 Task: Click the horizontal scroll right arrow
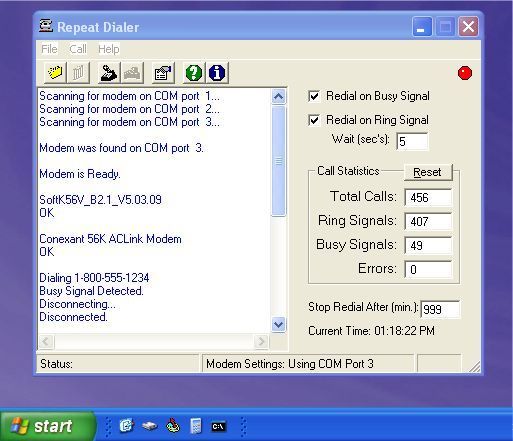click(x=261, y=341)
